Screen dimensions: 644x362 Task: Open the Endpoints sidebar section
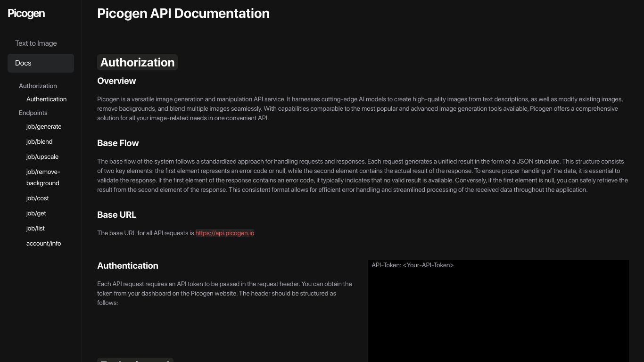click(x=33, y=113)
